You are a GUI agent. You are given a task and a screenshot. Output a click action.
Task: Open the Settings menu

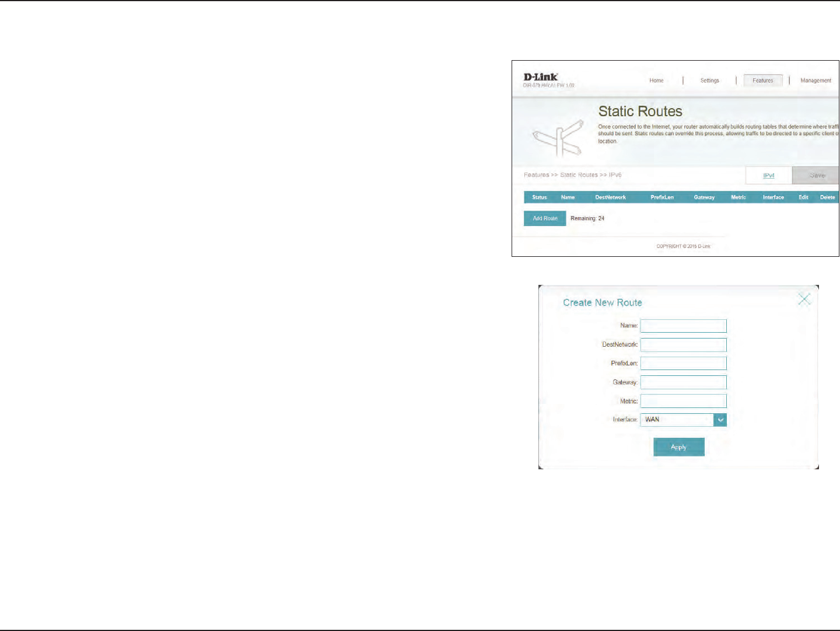709,81
